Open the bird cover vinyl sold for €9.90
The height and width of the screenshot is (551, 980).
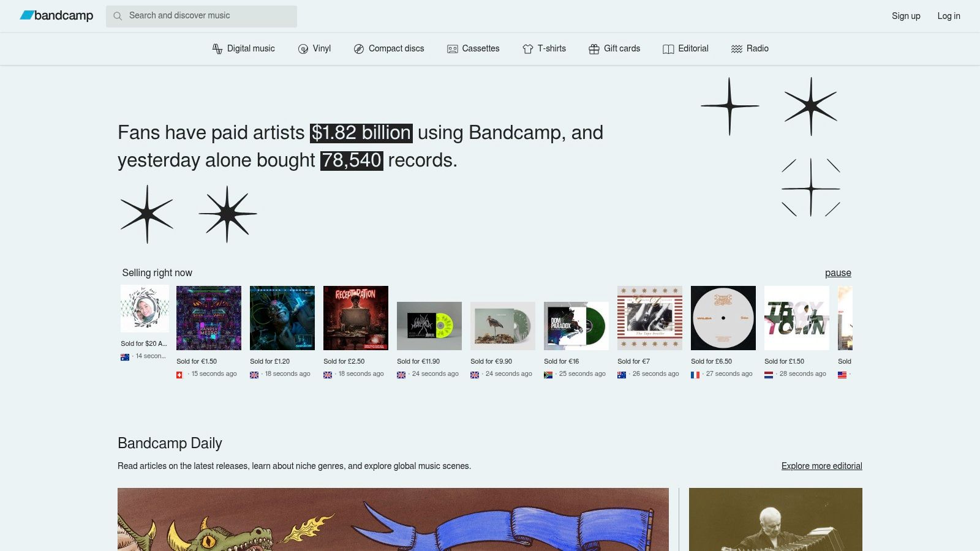(x=503, y=326)
